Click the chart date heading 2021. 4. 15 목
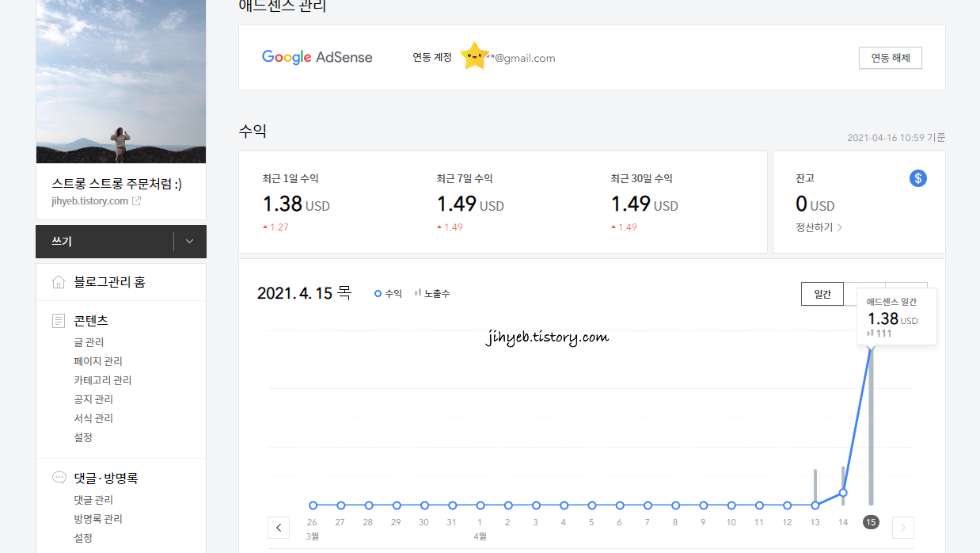This screenshot has height=553, width=980. (x=304, y=293)
